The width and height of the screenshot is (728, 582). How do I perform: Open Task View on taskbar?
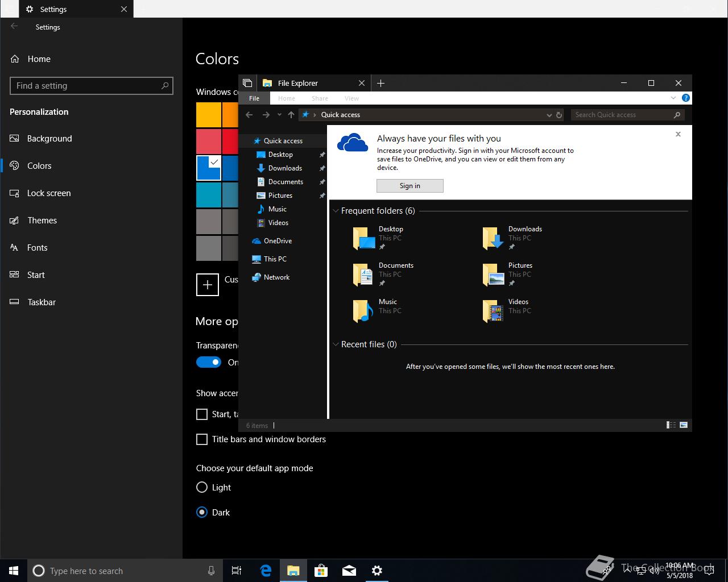(237, 571)
